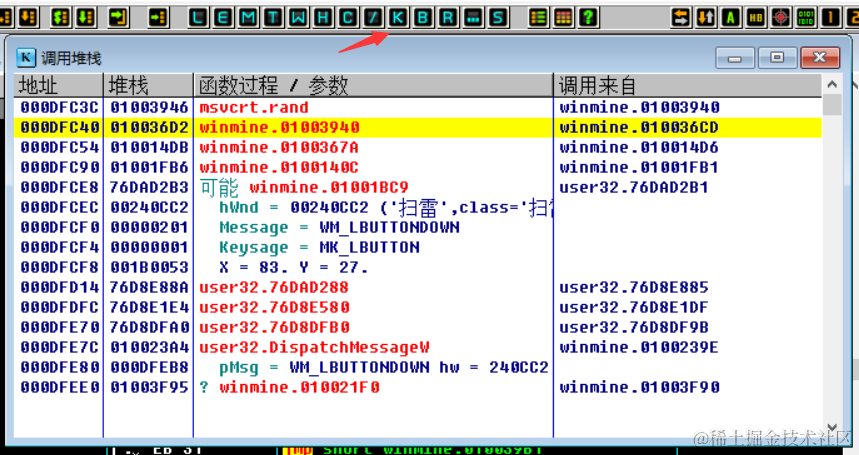Open Breakpoints window with B button
This screenshot has height=455, width=859.
423,18
